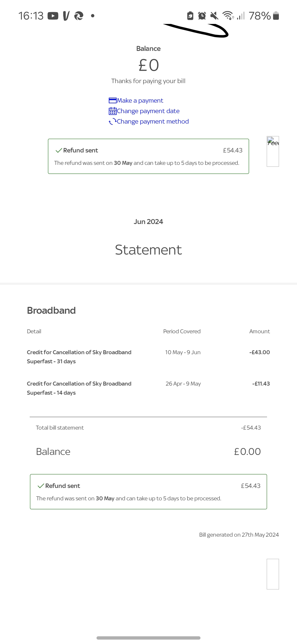
Task: Tap the notification dot in the status bar
Action: [x=93, y=16]
